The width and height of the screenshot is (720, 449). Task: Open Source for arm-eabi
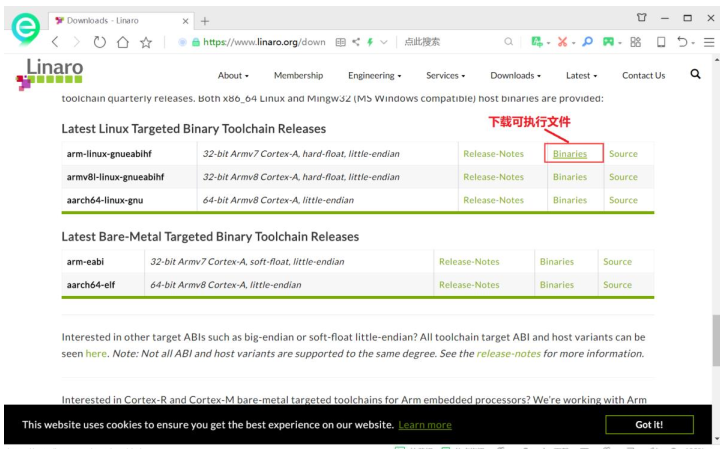pos(617,262)
